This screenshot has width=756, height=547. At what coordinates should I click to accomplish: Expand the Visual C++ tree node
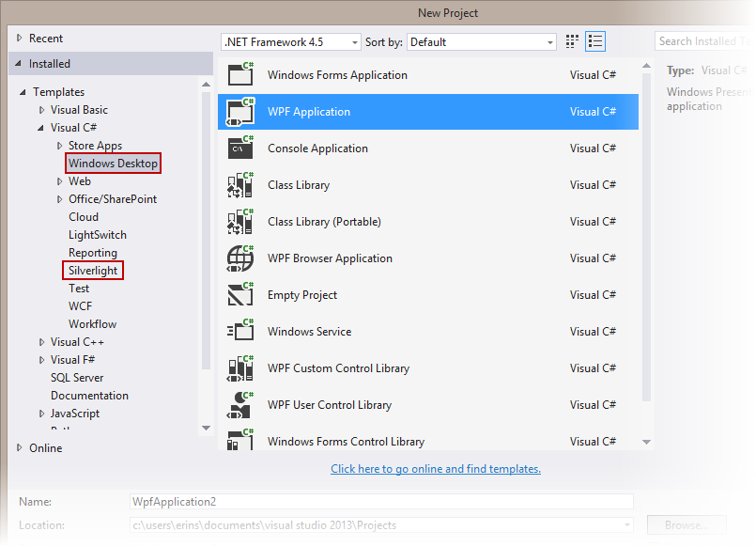pos(42,342)
